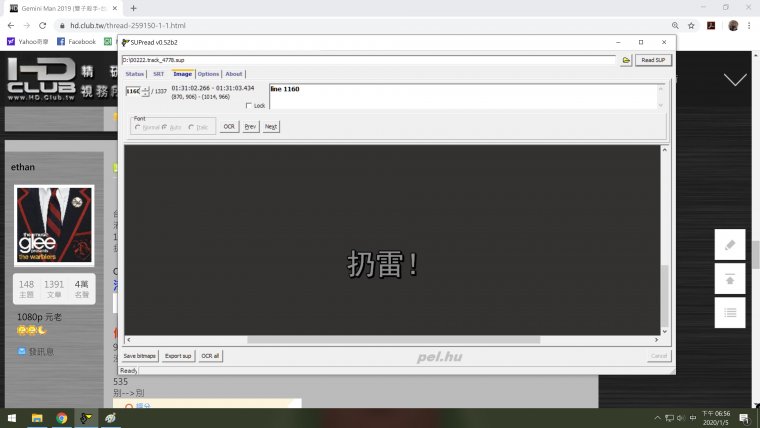760x428 pixels.
Task: Go to next subtitle with Next
Action: [271, 127]
